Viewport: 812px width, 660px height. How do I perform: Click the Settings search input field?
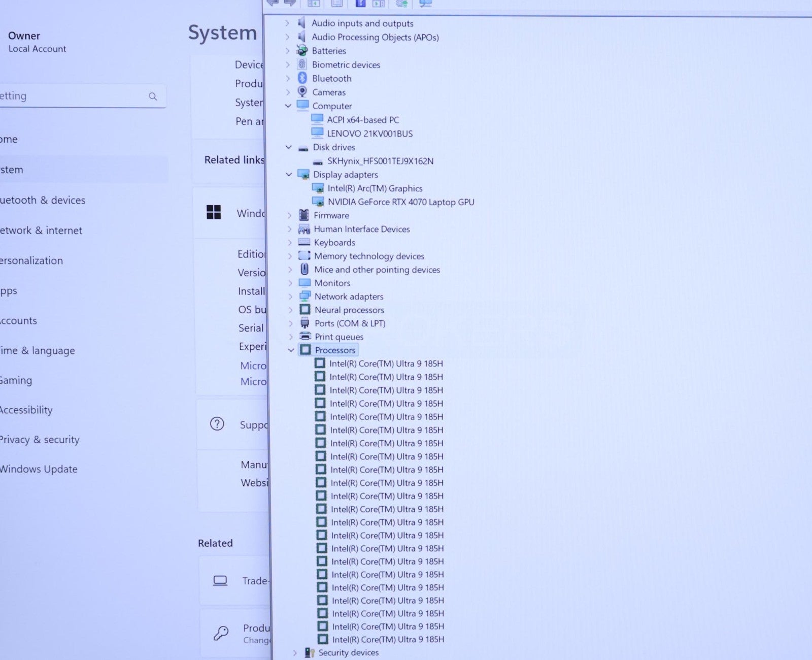[71, 96]
